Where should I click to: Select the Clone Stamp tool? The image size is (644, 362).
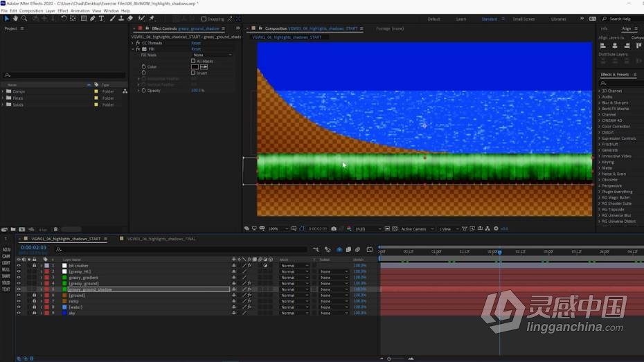tap(121, 19)
